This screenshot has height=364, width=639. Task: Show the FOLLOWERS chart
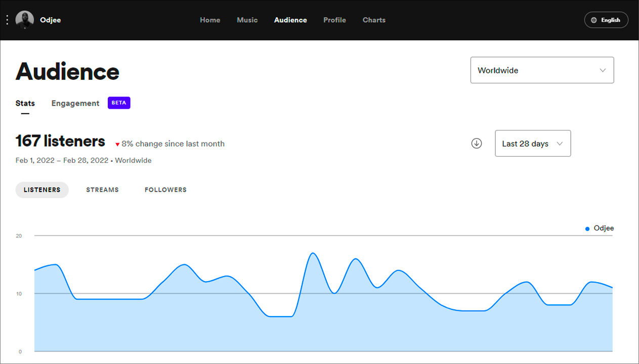coord(165,190)
